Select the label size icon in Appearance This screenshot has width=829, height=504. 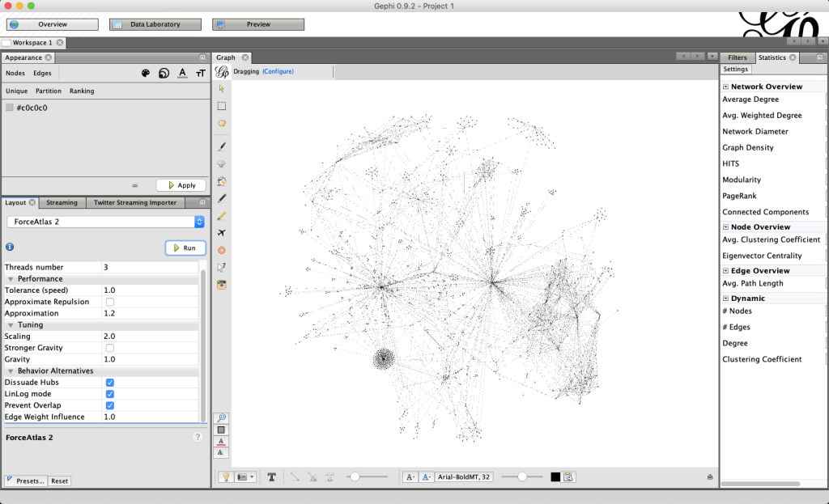click(201, 74)
